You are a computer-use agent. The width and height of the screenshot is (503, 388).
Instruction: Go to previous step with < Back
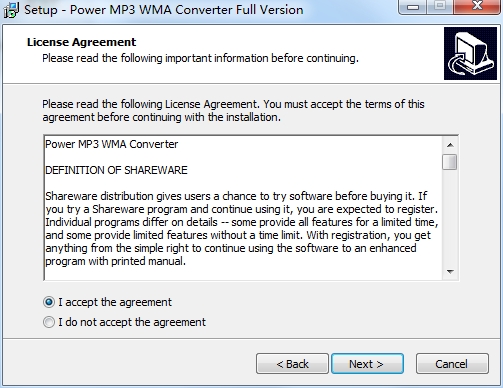tap(292, 364)
